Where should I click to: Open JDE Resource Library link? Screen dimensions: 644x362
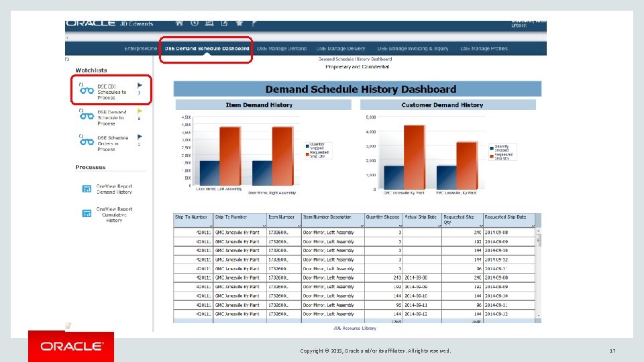tap(355, 328)
